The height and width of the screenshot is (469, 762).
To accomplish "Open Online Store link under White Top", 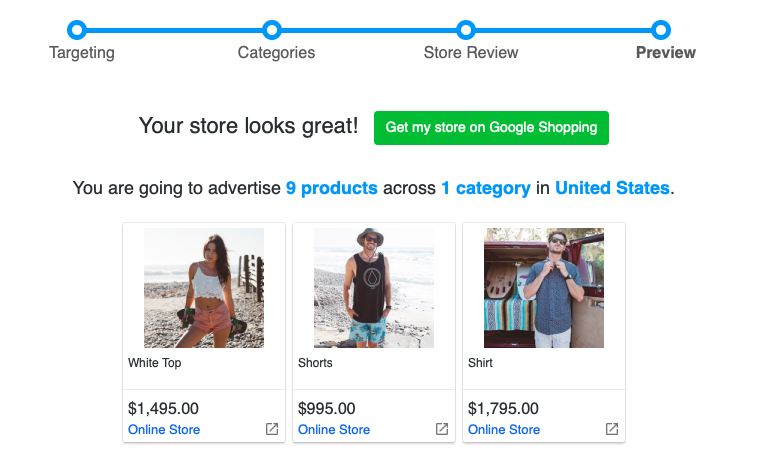I will (x=164, y=430).
